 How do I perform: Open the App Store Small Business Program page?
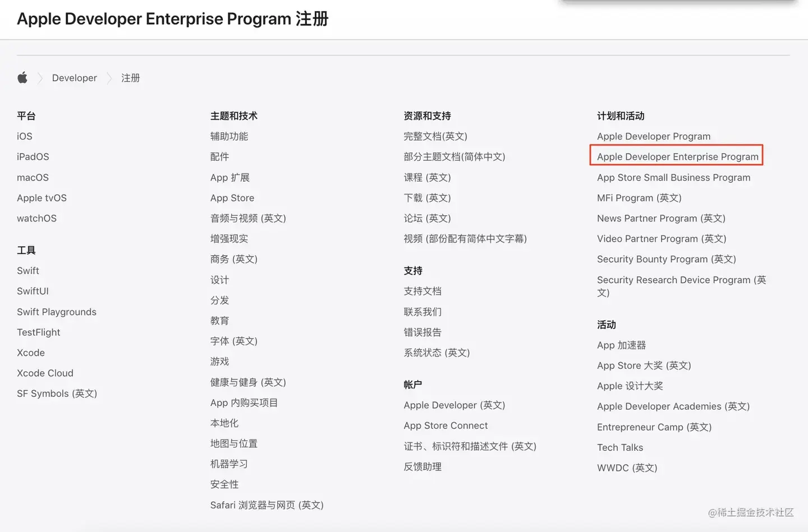coord(673,177)
